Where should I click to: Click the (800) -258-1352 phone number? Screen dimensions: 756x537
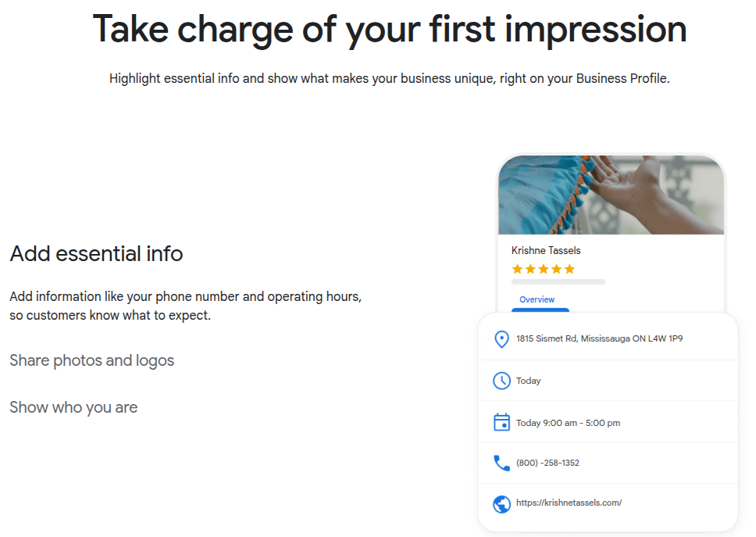(x=547, y=463)
